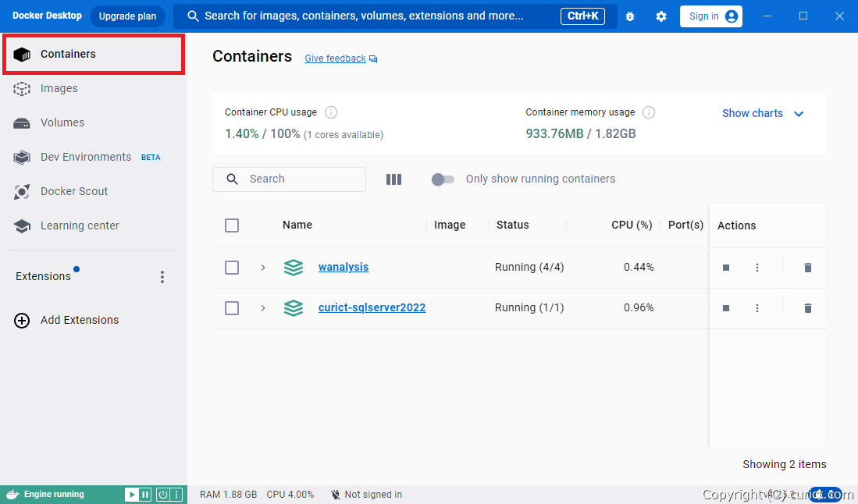Stop the wanalysis container

pos(726,268)
